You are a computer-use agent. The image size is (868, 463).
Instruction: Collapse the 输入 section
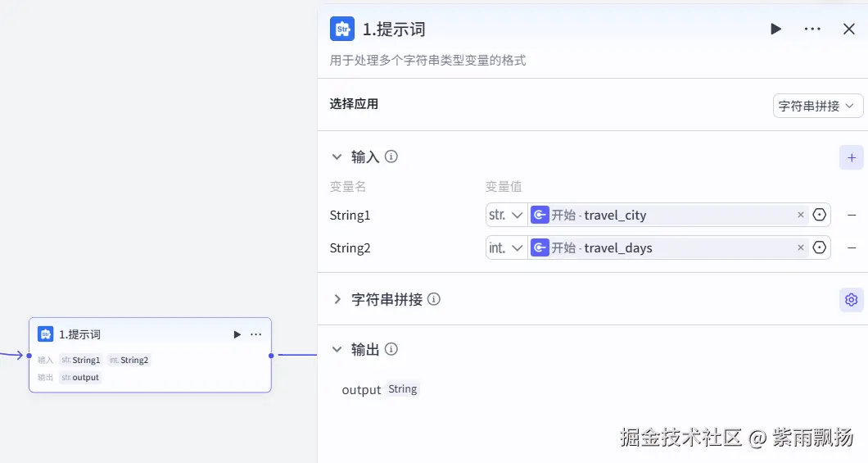click(x=337, y=157)
